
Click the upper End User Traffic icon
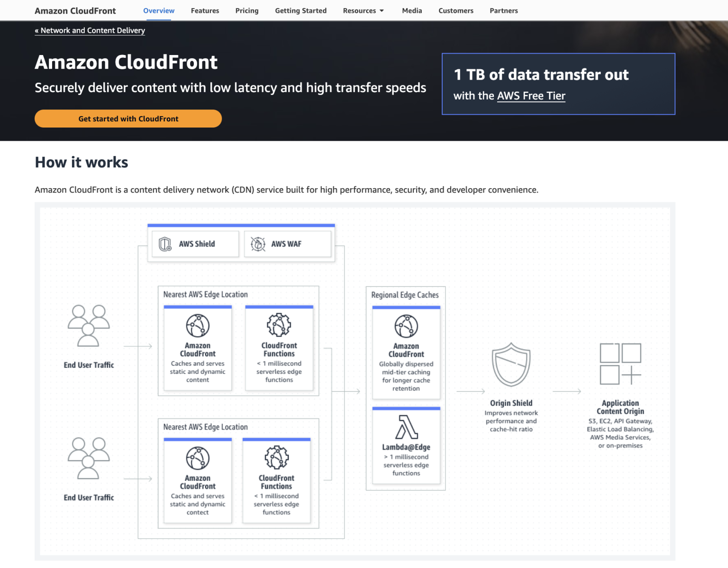click(88, 325)
